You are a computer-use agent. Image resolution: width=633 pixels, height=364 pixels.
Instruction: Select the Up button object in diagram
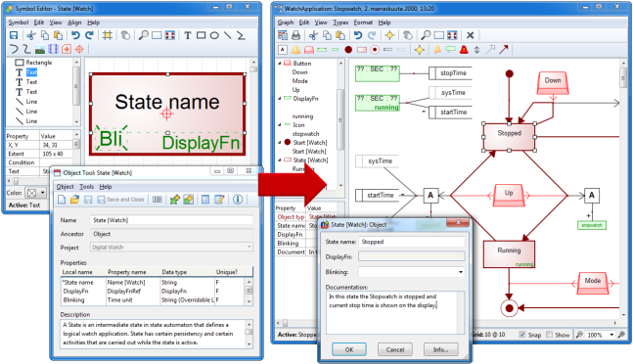(509, 196)
